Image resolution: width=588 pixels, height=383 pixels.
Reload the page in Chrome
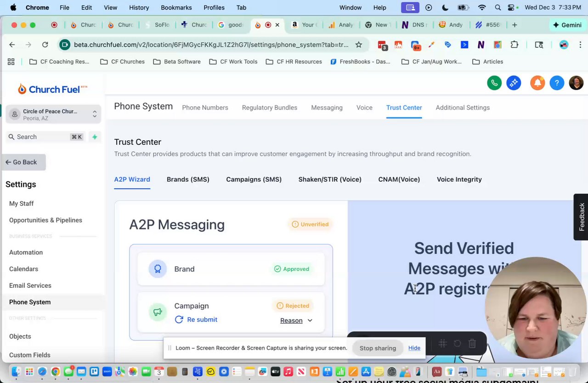click(x=45, y=45)
